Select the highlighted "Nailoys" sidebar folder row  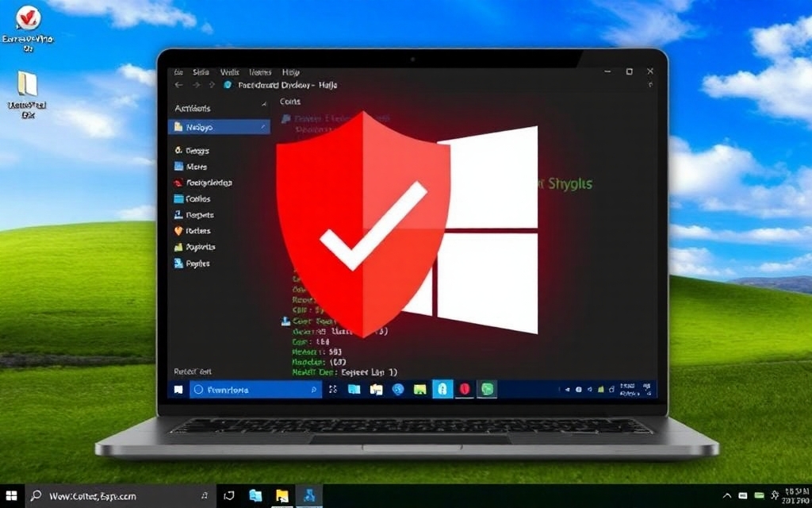pyautogui.click(x=219, y=127)
